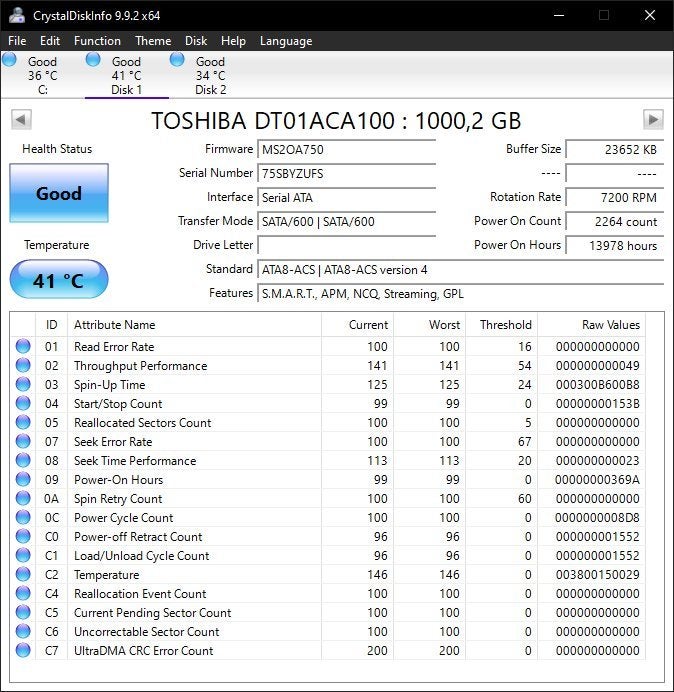
Task: Click status orb for Start/Stop Count
Action: point(23,403)
